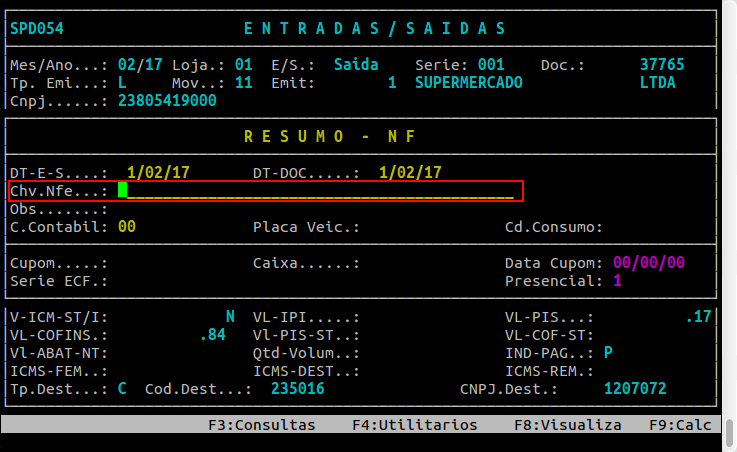This screenshot has height=452, width=737.
Task: Select the Presencial value 1
Action: point(617,281)
